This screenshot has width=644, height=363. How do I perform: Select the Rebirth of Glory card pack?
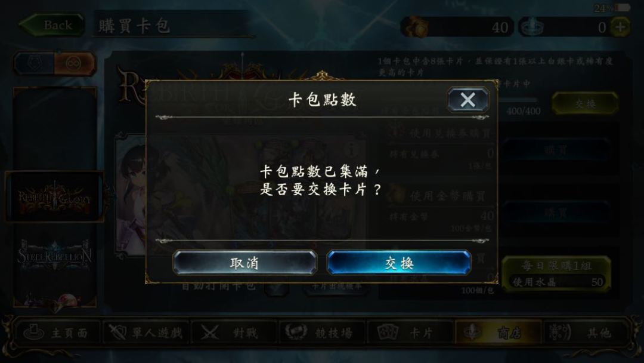click(54, 197)
